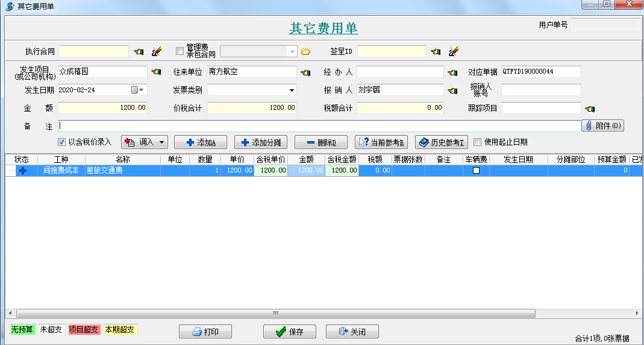Image resolution: width=644 pixels, height=345 pixels.
Task: Click the 添加A button
Action: (201, 142)
